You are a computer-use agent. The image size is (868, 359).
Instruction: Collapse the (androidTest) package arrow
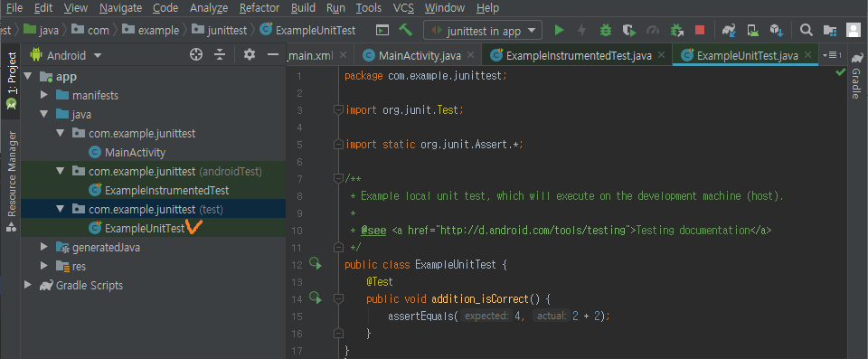click(x=61, y=171)
